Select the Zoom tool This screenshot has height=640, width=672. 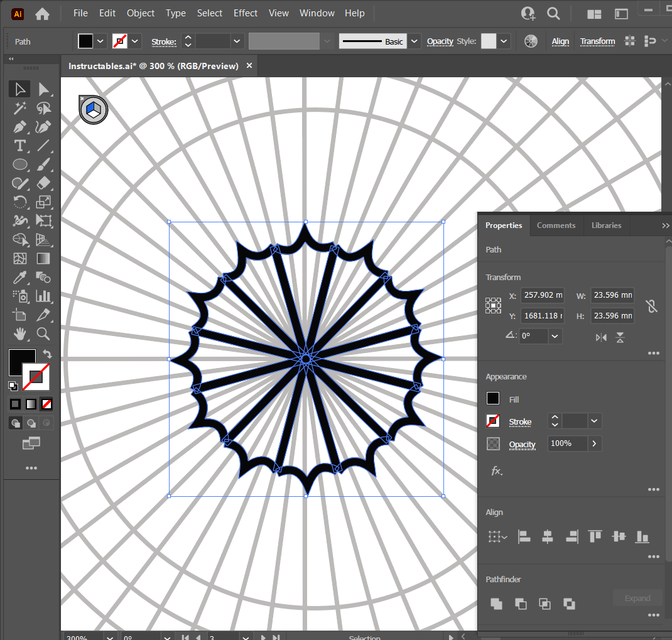[x=43, y=333]
